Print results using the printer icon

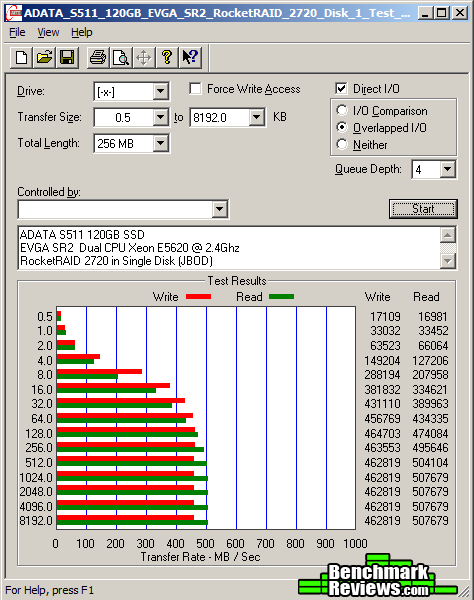pyautogui.click(x=98, y=58)
